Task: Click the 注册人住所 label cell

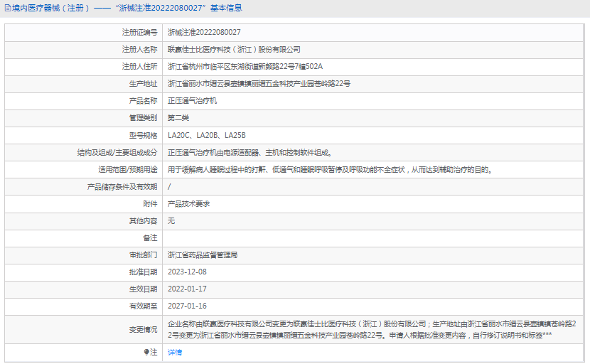Action: (x=84, y=67)
